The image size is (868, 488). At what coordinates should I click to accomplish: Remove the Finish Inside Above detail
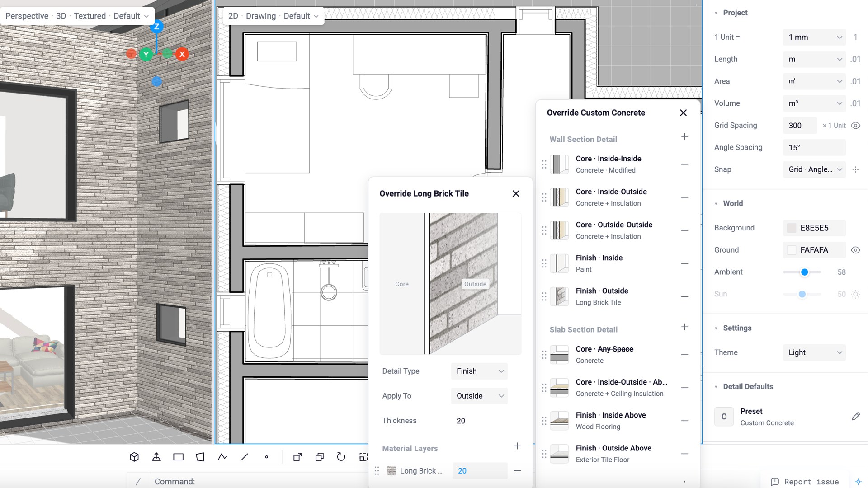(684, 421)
